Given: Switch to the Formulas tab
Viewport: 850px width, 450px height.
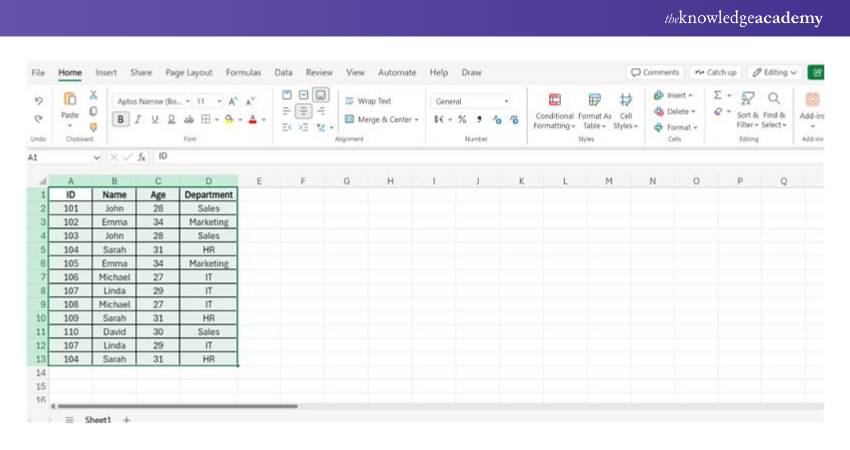Looking at the screenshot, I should click(x=243, y=72).
